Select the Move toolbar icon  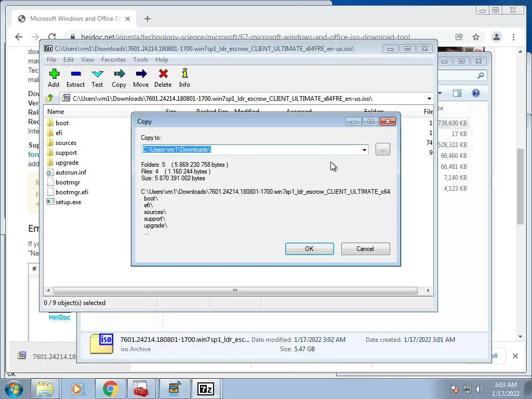pyautogui.click(x=141, y=74)
